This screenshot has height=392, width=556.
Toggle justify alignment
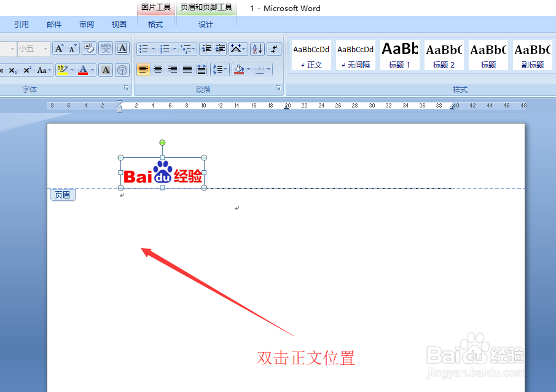[187, 69]
